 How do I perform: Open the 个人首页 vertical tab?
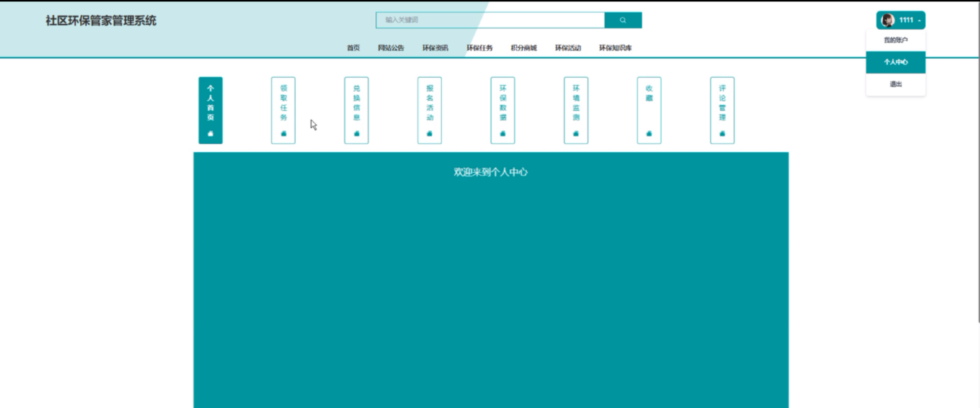click(x=211, y=110)
